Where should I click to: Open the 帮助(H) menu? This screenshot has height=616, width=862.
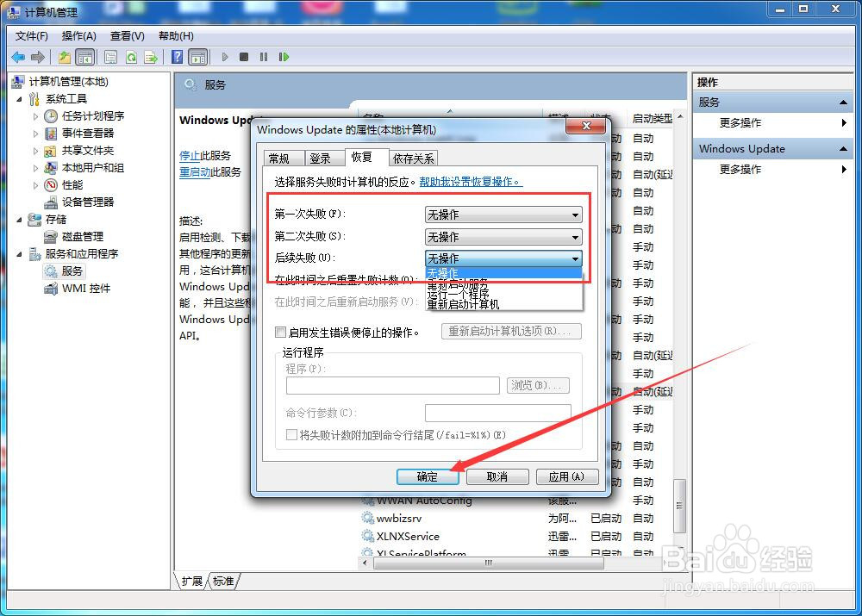point(176,35)
